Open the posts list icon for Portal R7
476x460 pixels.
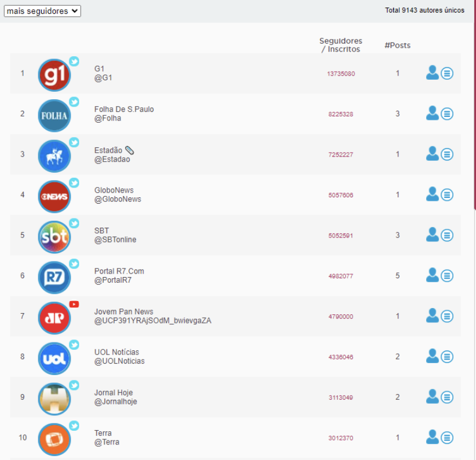point(447,276)
